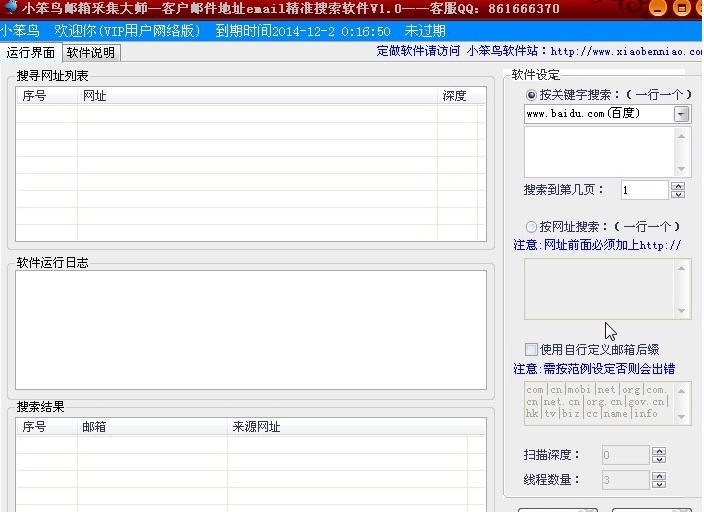Click the 扫描深度 value field
The width and height of the screenshot is (704, 512).
coord(625,455)
